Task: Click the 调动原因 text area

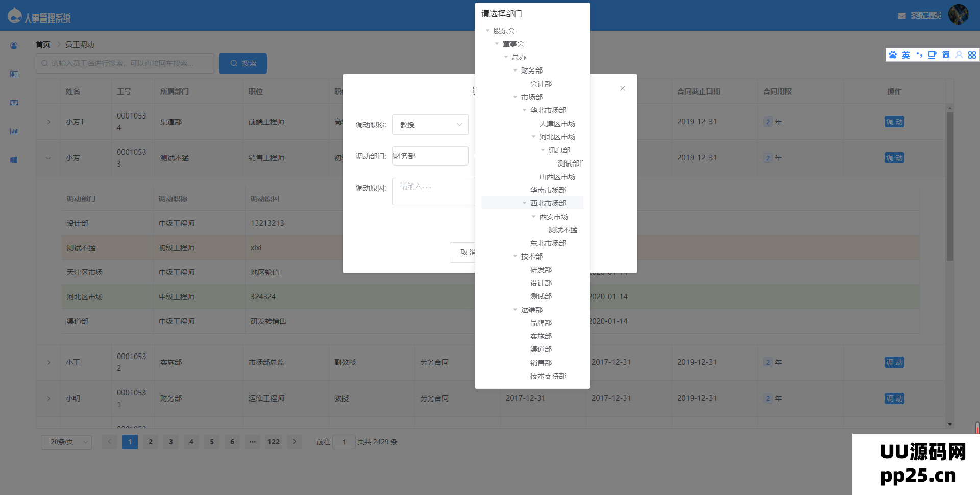Action: coord(433,192)
